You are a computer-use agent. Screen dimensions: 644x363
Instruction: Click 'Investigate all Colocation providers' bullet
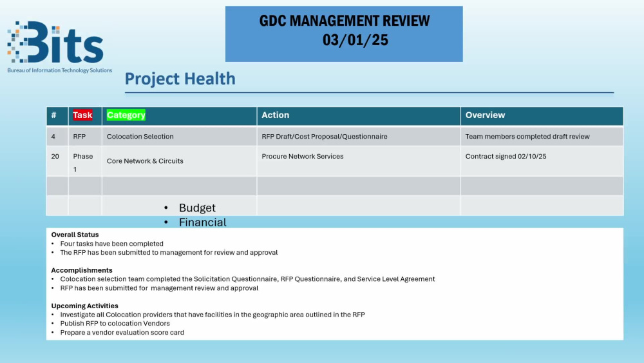click(213, 315)
